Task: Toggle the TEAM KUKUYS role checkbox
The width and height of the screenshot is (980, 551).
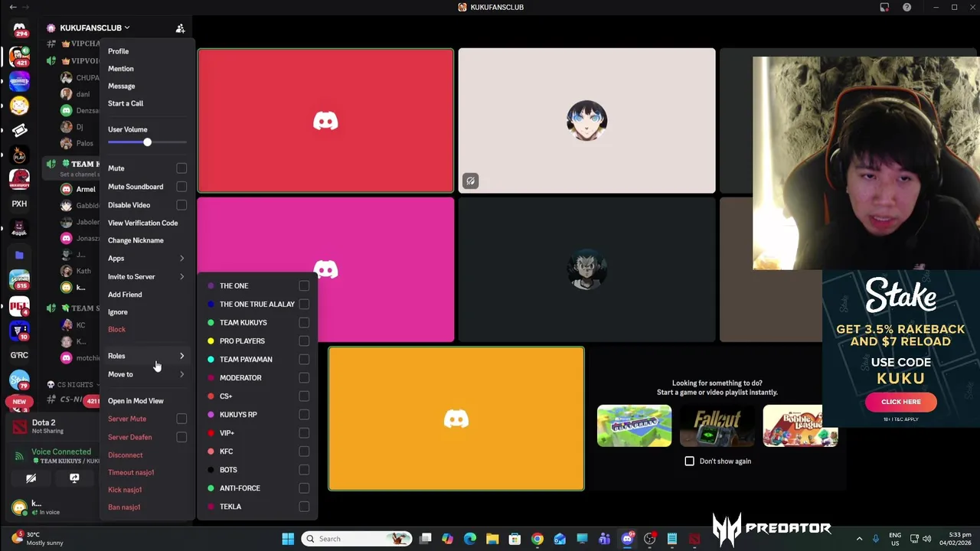Action: point(304,323)
